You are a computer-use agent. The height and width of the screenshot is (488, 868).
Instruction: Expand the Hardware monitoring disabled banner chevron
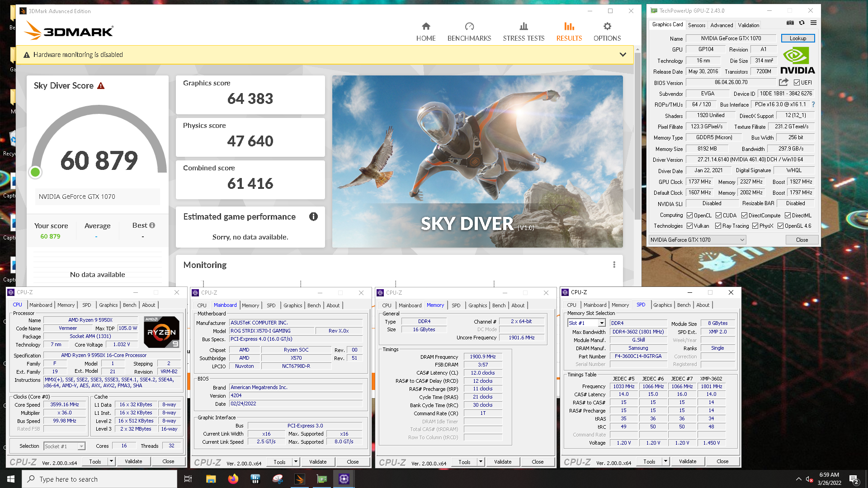623,55
